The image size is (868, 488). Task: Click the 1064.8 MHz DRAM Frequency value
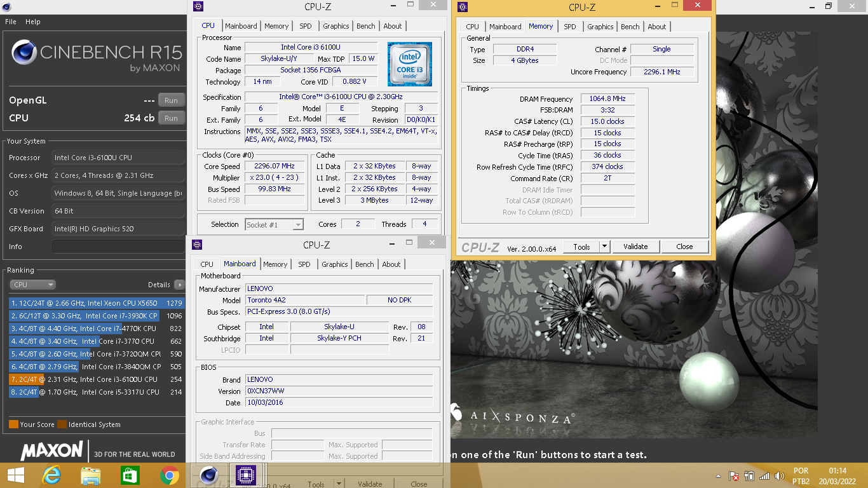(x=607, y=99)
